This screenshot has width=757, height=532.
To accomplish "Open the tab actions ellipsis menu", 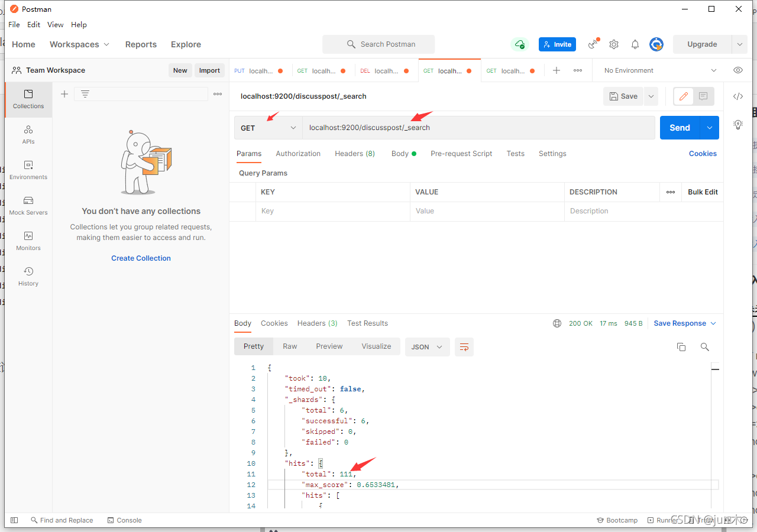I will pyautogui.click(x=578, y=70).
